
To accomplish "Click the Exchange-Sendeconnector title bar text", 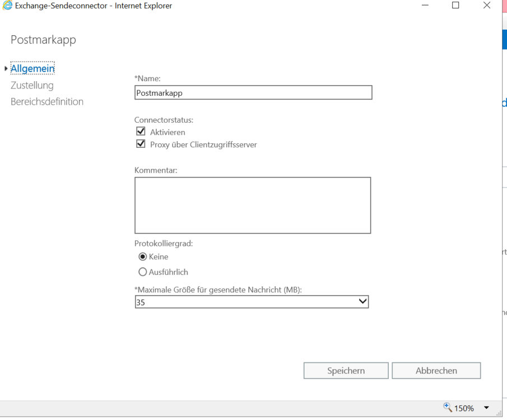I will [x=94, y=6].
